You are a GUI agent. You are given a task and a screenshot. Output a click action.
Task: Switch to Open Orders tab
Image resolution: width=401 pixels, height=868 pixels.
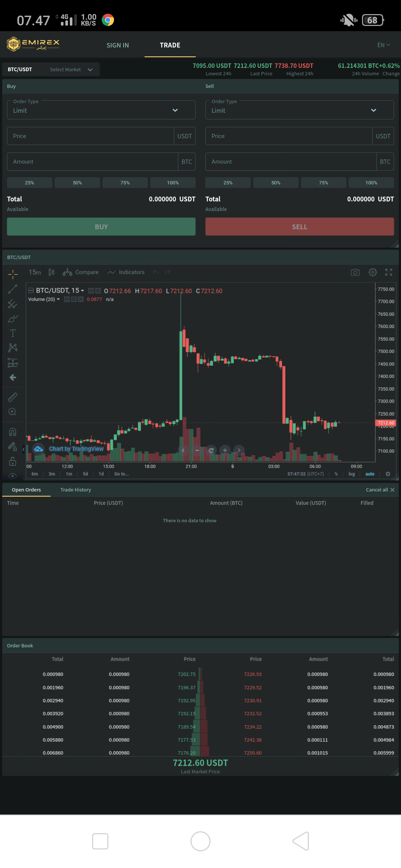[x=26, y=490]
